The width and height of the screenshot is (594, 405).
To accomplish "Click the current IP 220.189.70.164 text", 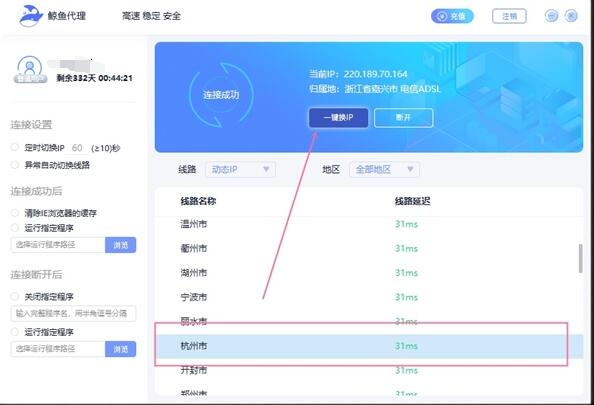I will pyautogui.click(x=375, y=74).
